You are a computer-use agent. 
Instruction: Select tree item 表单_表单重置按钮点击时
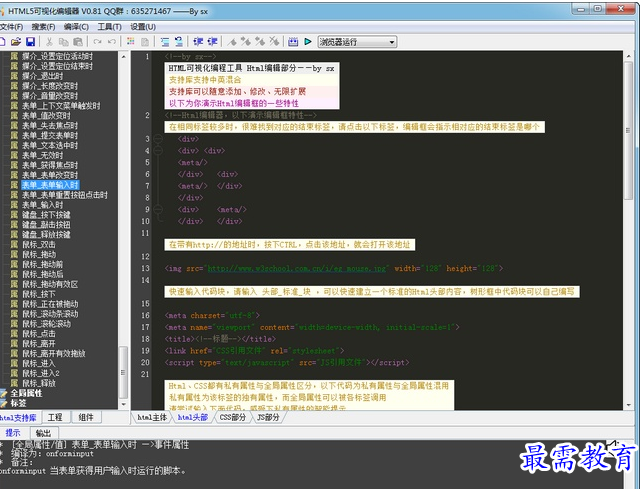coord(64,195)
